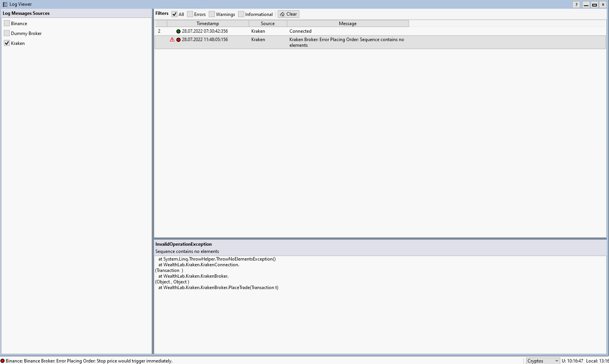The image size is (609, 364).
Task: Click the red error dot in log row
Action: pyautogui.click(x=178, y=40)
